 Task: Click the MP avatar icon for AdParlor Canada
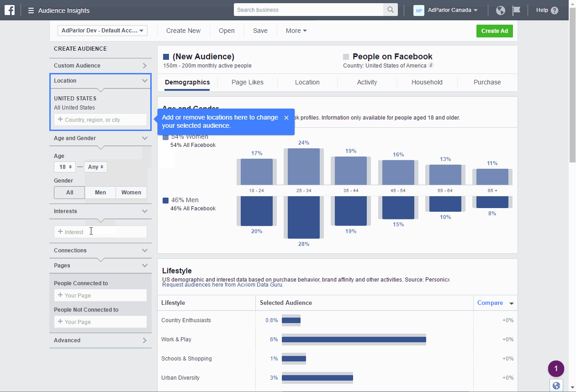[x=418, y=10]
